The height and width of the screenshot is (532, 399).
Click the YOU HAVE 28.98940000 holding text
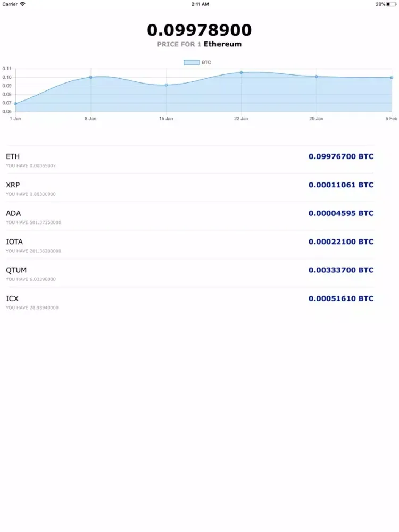[32, 307]
